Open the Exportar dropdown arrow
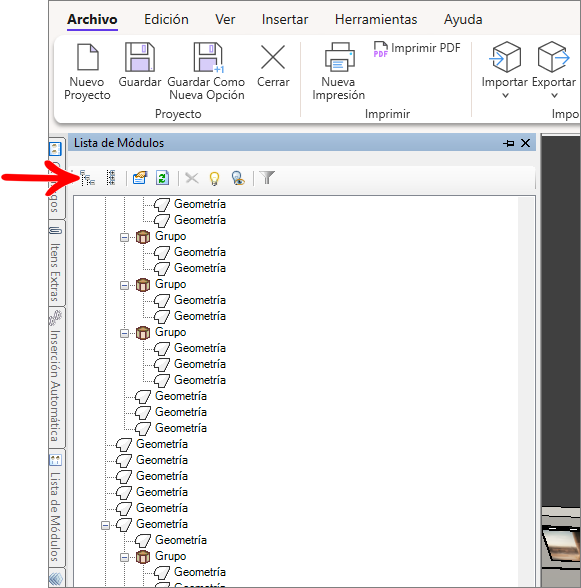 (x=554, y=95)
